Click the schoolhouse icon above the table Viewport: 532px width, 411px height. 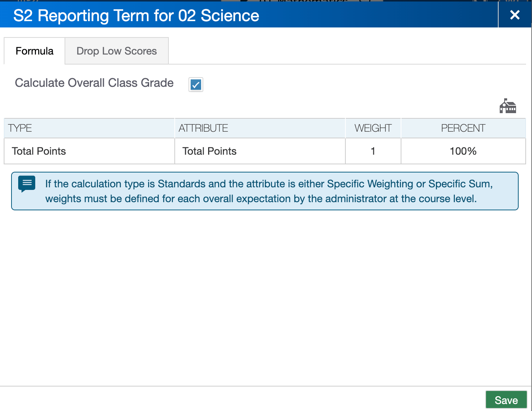click(508, 106)
